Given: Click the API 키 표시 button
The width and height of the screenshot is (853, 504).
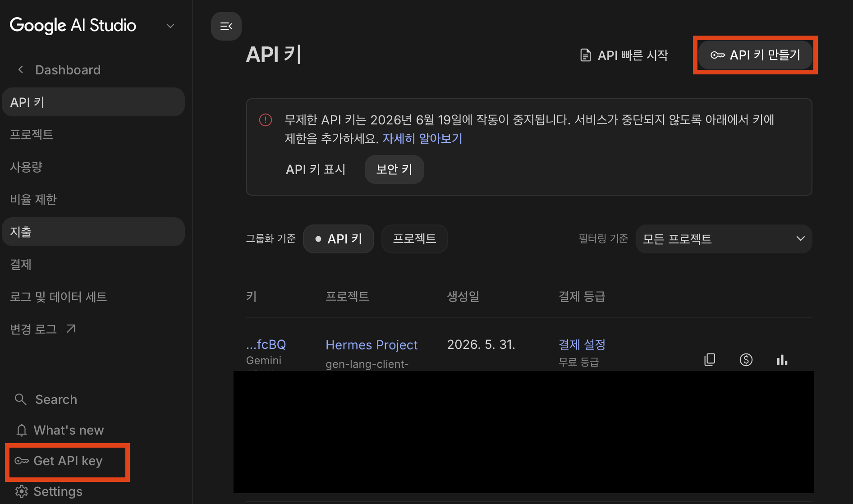Looking at the screenshot, I should point(316,170).
